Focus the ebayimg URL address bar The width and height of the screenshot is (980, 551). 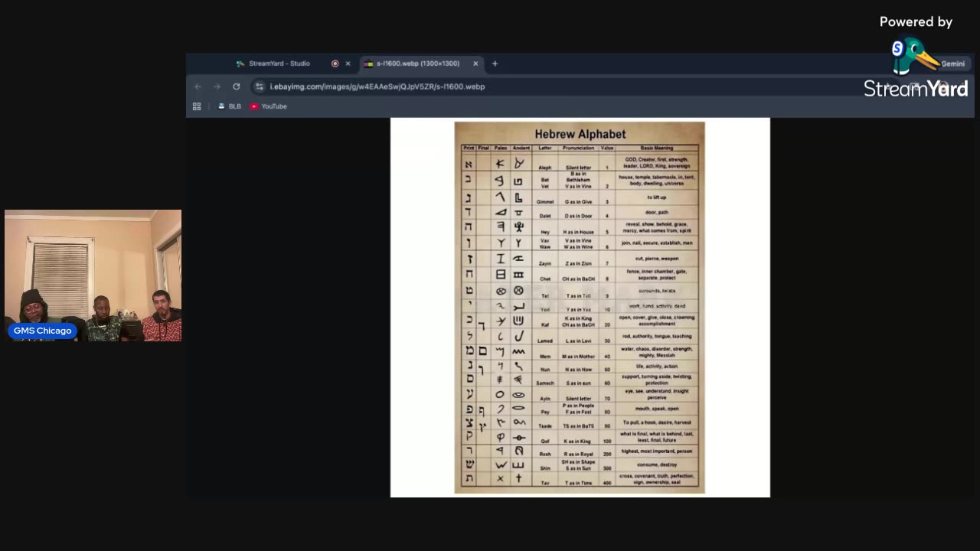(377, 86)
